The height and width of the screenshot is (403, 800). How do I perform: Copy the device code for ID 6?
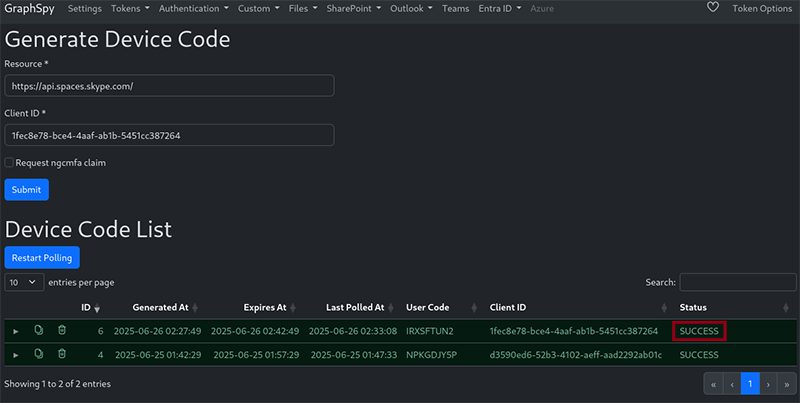(x=39, y=330)
